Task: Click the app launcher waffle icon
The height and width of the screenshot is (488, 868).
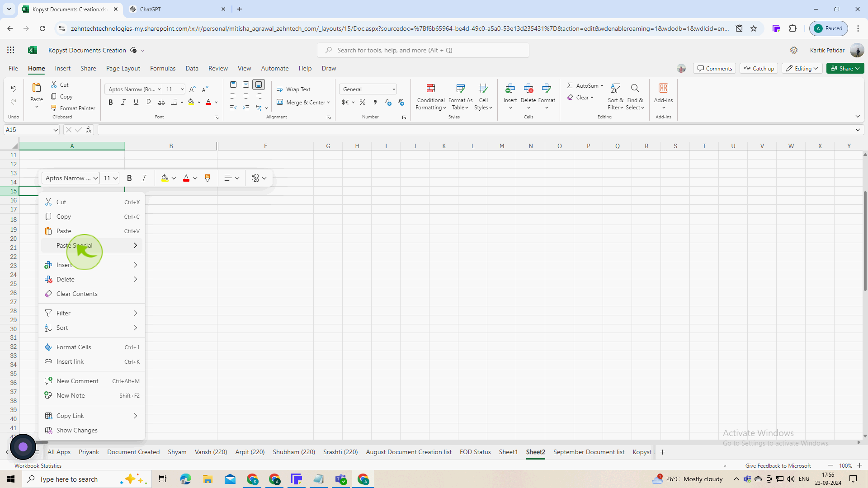Action: pos(11,50)
